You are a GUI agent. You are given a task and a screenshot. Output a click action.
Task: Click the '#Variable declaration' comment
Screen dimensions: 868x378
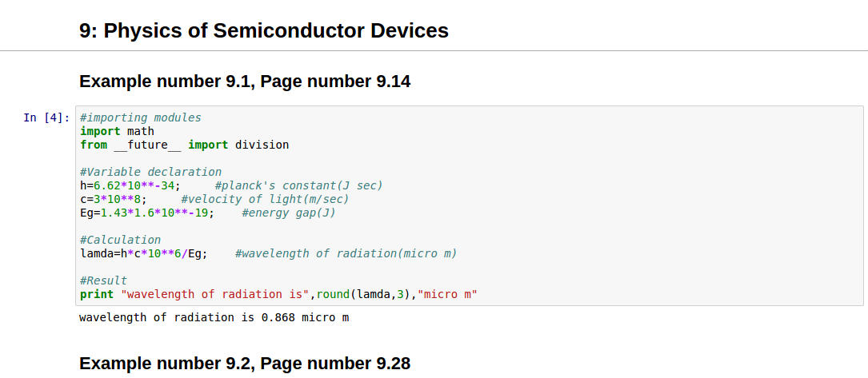click(150, 172)
